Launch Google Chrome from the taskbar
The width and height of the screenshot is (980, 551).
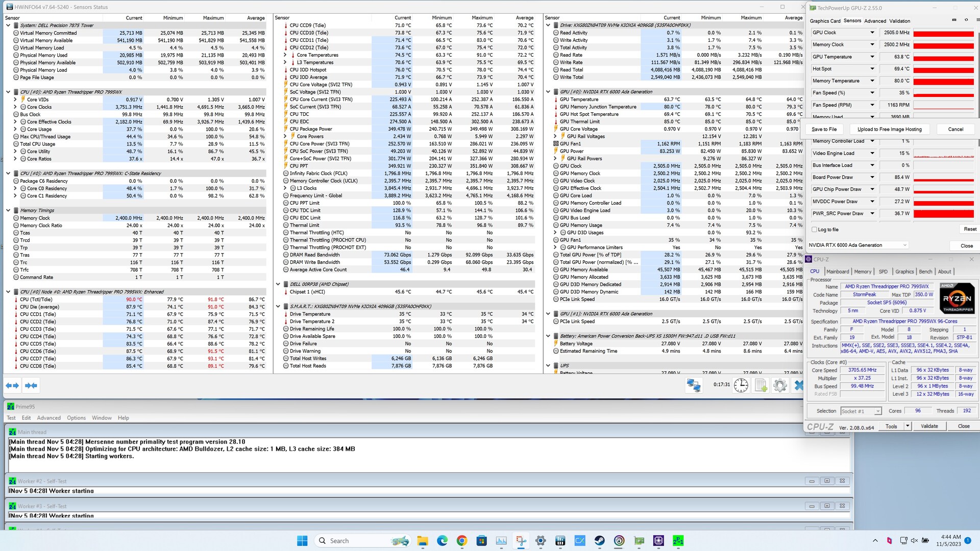coord(462,541)
